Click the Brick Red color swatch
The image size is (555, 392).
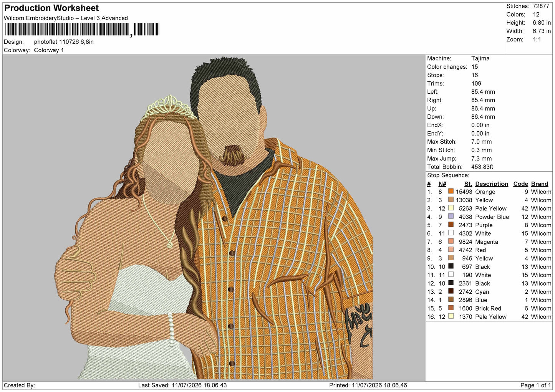pyautogui.click(x=451, y=308)
